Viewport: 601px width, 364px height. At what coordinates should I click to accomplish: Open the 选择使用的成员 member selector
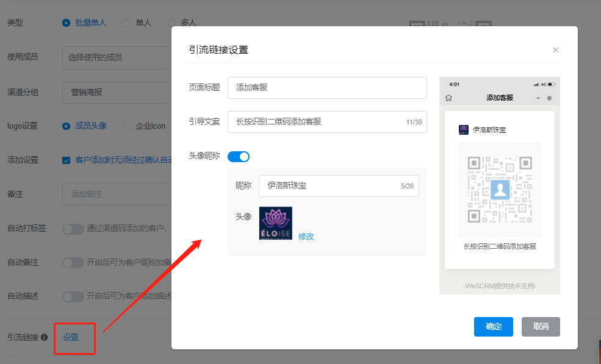click(117, 57)
